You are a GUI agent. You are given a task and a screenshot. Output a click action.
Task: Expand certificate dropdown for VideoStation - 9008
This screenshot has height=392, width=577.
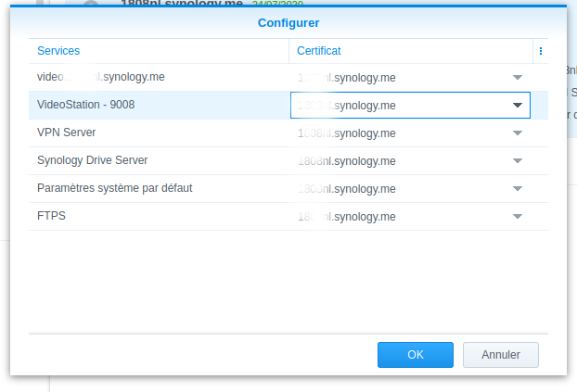(x=518, y=106)
